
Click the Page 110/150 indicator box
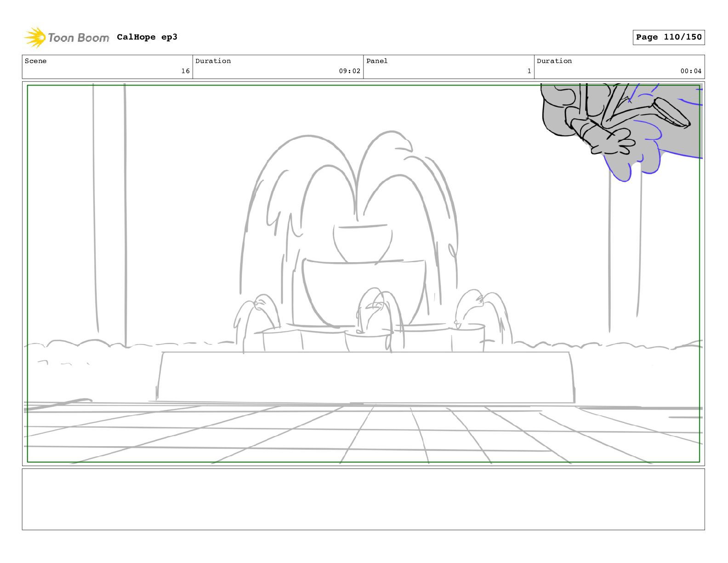669,37
